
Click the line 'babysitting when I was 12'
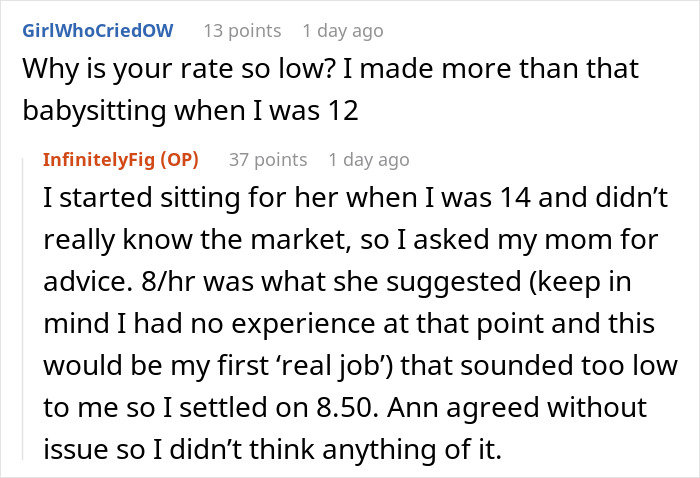click(x=190, y=111)
